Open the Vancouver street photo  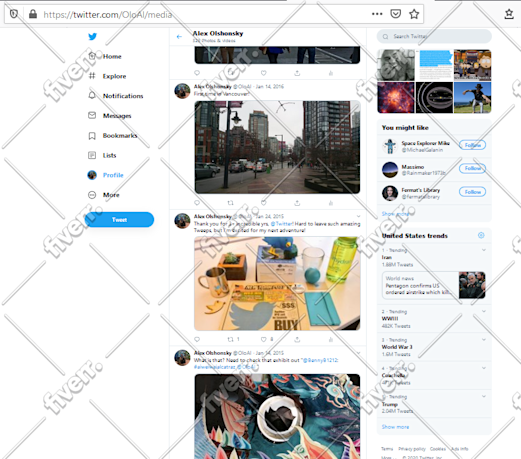click(x=277, y=147)
